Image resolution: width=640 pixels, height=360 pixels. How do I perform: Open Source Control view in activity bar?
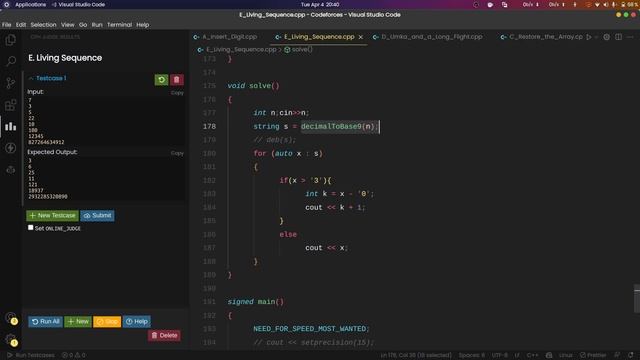tap(11, 83)
